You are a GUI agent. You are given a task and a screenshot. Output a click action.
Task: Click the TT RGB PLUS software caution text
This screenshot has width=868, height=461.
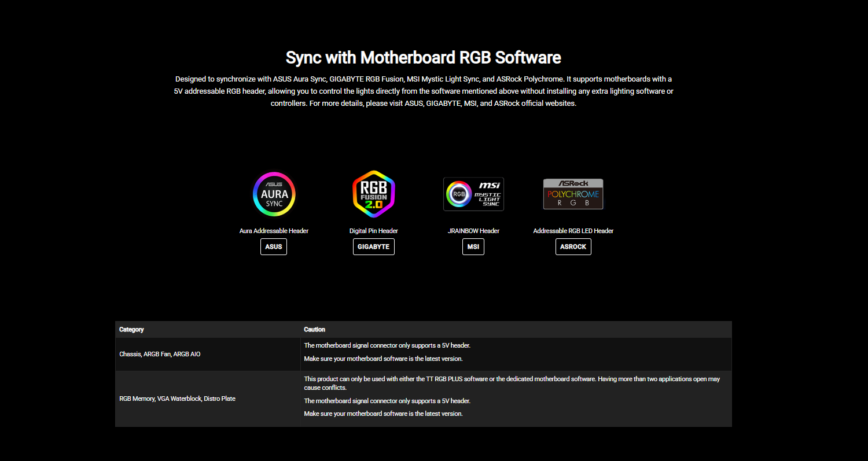coord(512,383)
